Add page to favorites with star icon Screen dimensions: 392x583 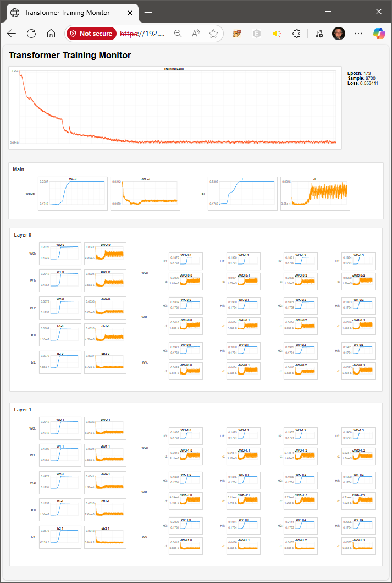[213, 34]
